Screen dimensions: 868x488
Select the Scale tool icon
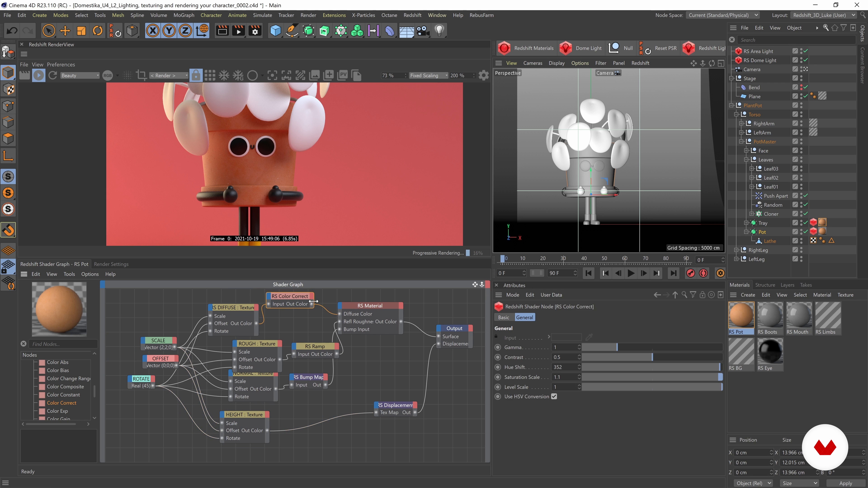(81, 31)
